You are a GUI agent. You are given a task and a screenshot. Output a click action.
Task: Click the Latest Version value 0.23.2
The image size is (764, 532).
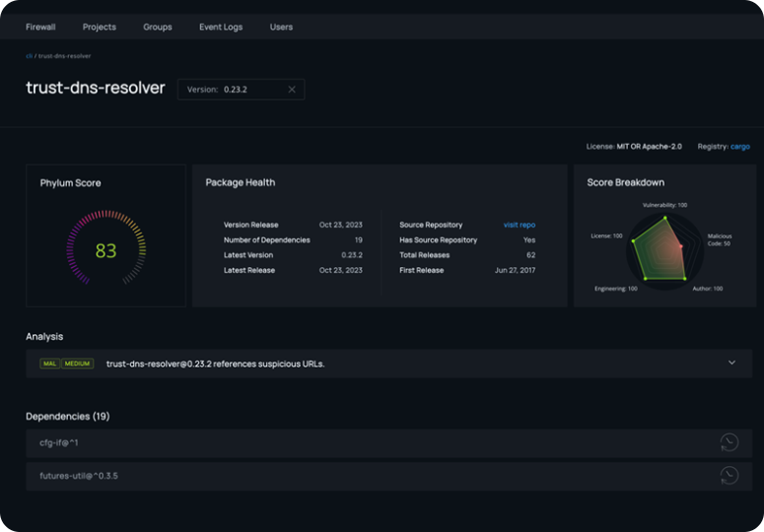click(351, 255)
